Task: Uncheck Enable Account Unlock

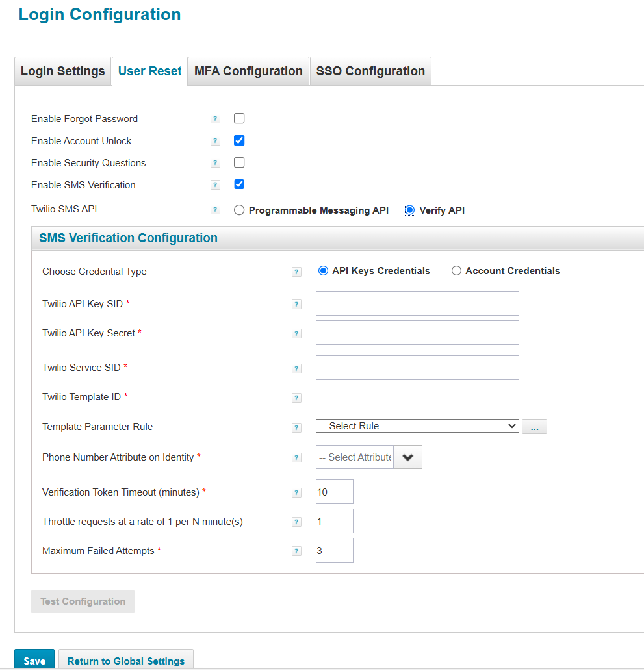Action: [x=239, y=140]
